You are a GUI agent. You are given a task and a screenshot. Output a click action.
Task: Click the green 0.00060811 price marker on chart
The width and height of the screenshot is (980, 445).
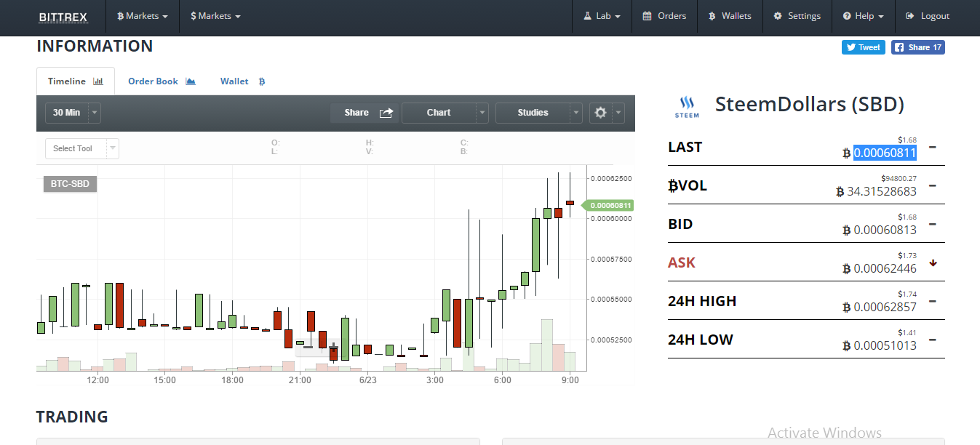[x=609, y=206]
